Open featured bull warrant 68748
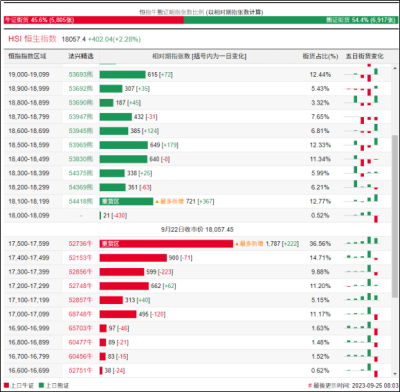 [x=80, y=314]
